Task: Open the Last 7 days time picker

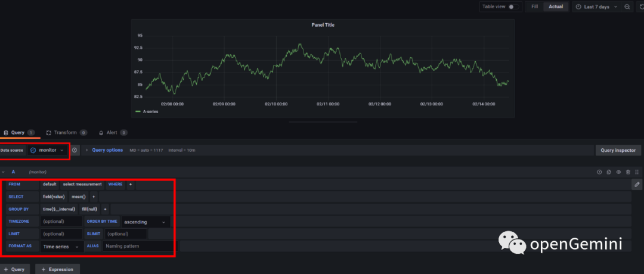Action: pos(596,7)
